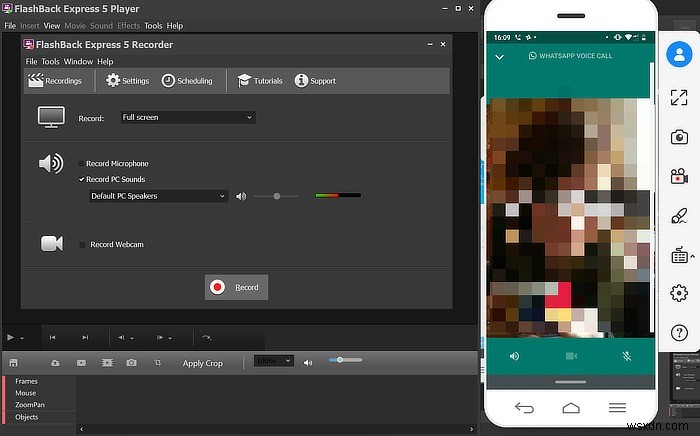The height and width of the screenshot is (436, 700).
Task: Open the 100% zoom level dropdown
Action: 273,361
